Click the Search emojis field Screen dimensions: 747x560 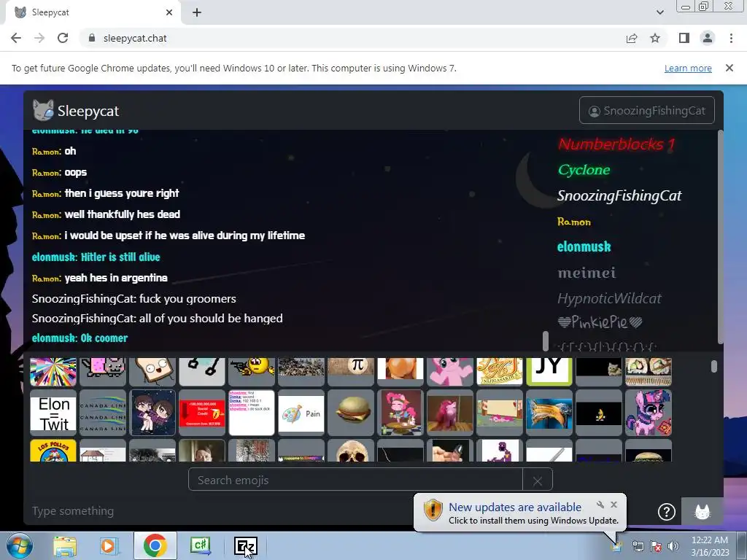coord(355,480)
